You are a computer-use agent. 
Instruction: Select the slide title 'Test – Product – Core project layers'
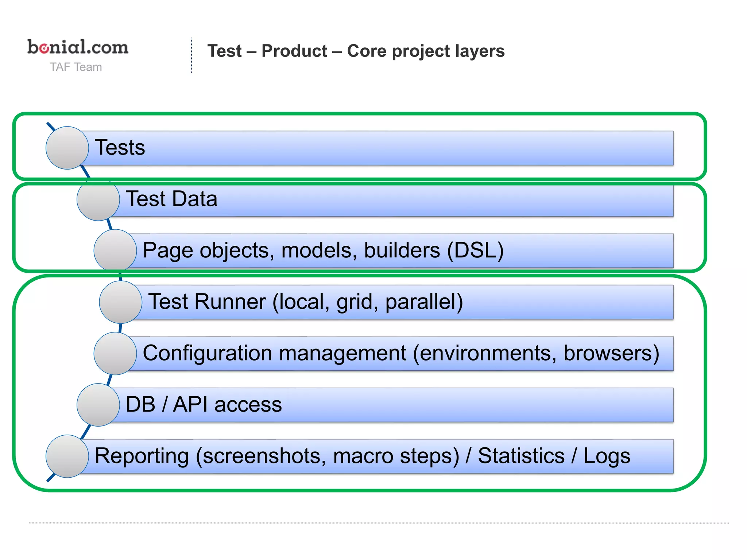[356, 51]
